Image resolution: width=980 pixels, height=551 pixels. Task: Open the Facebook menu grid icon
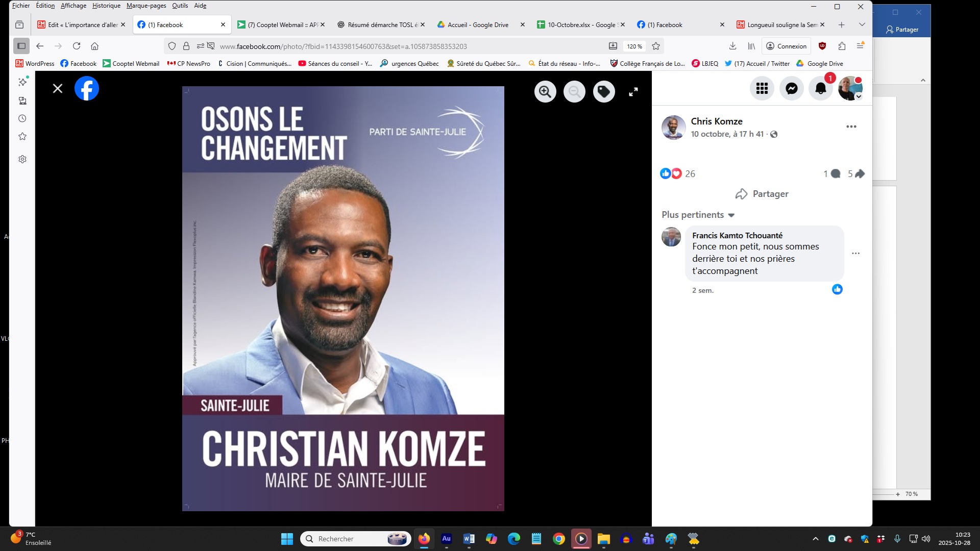point(762,89)
